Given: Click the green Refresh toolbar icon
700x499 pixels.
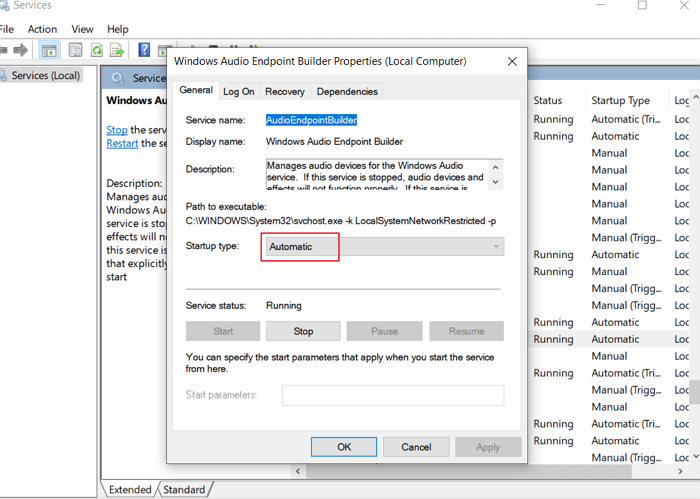Looking at the screenshot, I should point(97,50).
